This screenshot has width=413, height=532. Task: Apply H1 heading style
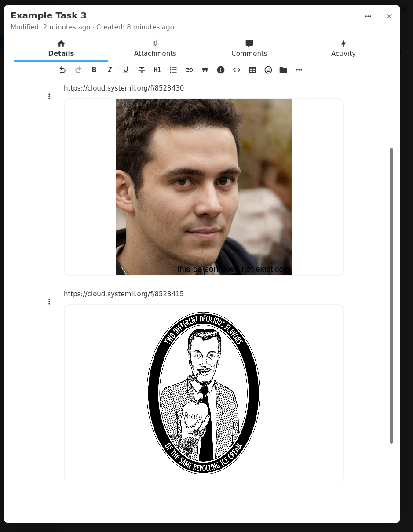pos(157,70)
